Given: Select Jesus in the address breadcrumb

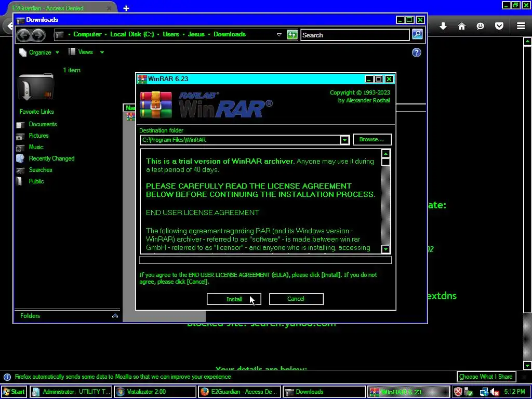Looking at the screenshot, I should coord(196,34).
